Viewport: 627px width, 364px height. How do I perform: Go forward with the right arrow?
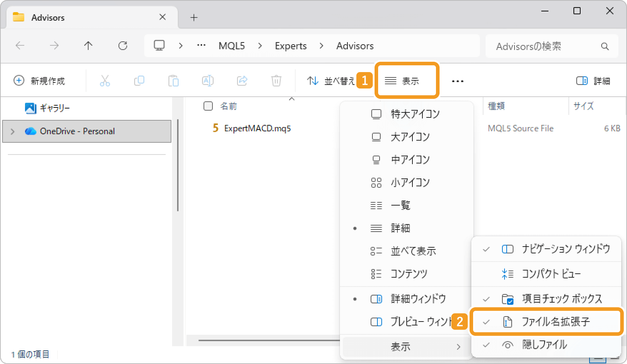(x=54, y=46)
